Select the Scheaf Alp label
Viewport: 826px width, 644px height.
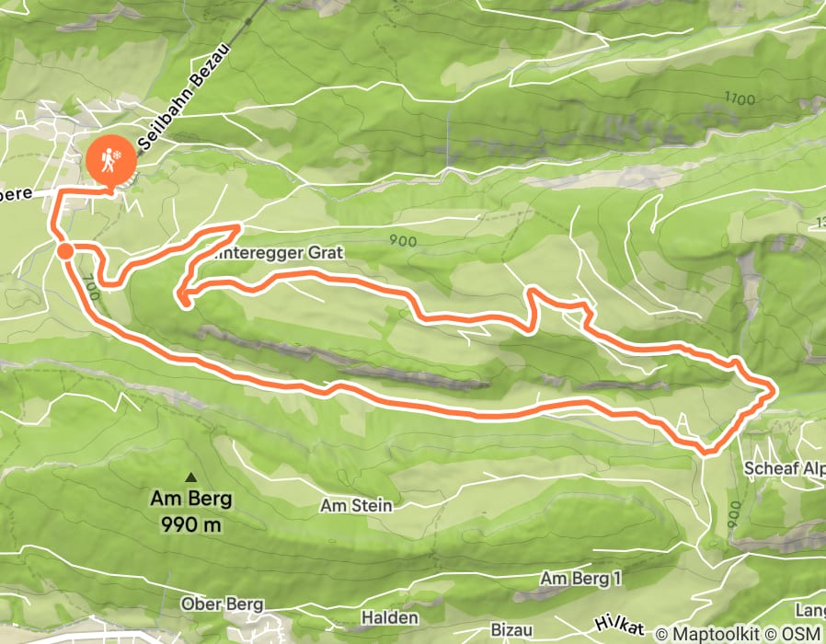(785, 468)
